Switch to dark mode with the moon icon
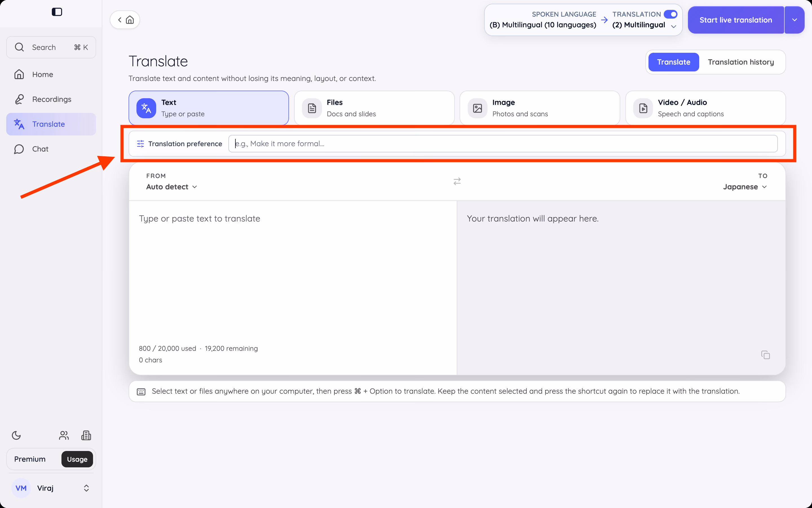This screenshot has width=812, height=508. [x=16, y=435]
